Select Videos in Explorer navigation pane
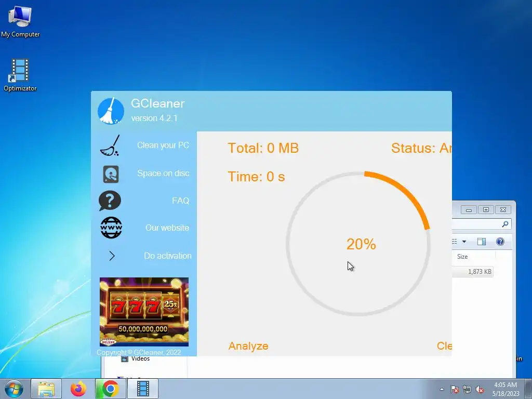The width and height of the screenshot is (532, 399). [140, 358]
